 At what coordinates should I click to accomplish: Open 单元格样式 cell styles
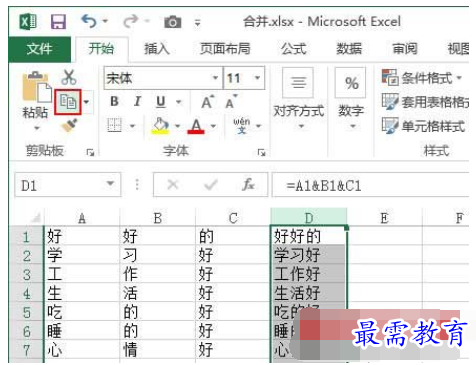423,126
